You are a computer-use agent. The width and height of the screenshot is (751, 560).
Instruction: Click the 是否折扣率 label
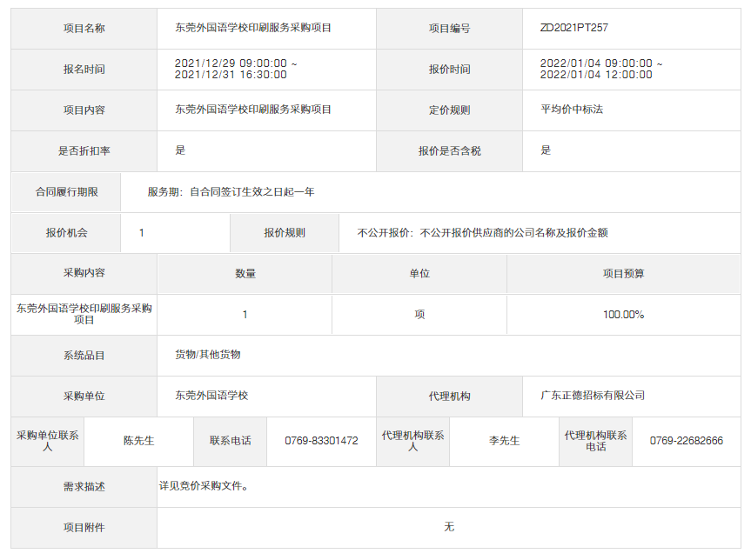tap(84, 151)
